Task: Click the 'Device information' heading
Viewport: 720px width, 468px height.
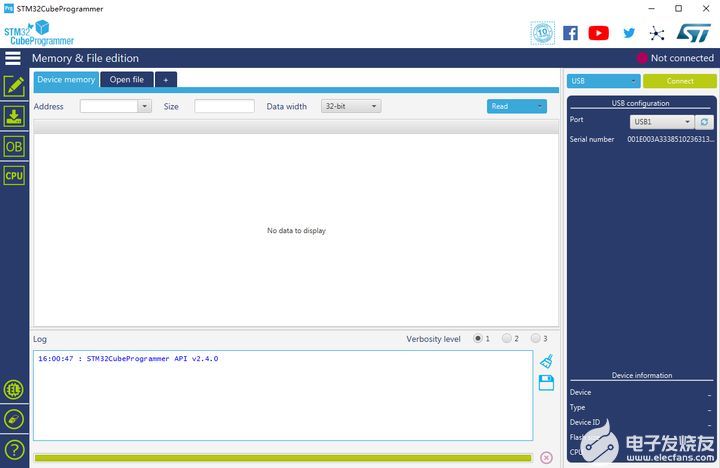Action: [x=642, y=375]
